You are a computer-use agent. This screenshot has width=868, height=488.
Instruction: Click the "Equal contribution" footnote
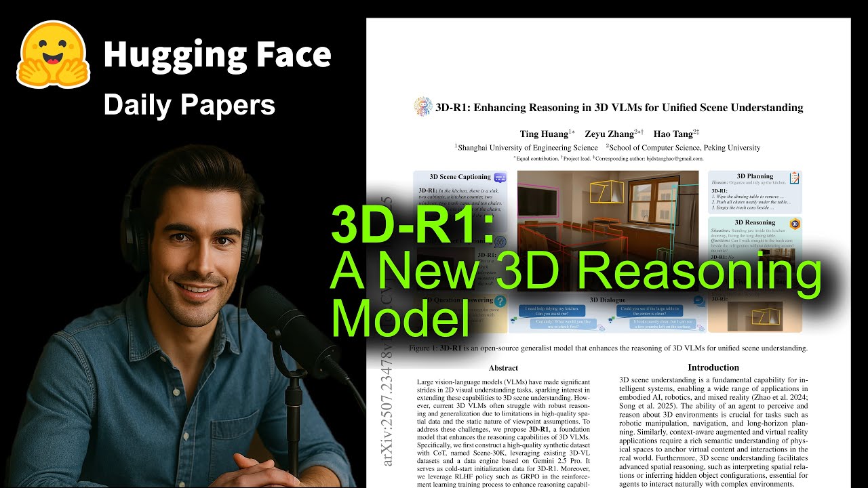coord(536,159)
